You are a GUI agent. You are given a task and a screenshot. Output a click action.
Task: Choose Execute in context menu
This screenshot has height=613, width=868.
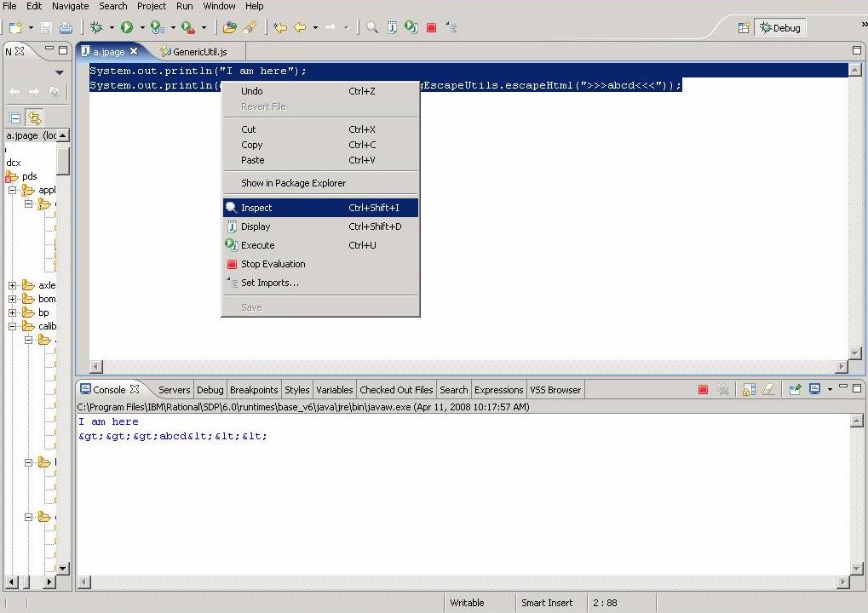click(x=320, y=246)
